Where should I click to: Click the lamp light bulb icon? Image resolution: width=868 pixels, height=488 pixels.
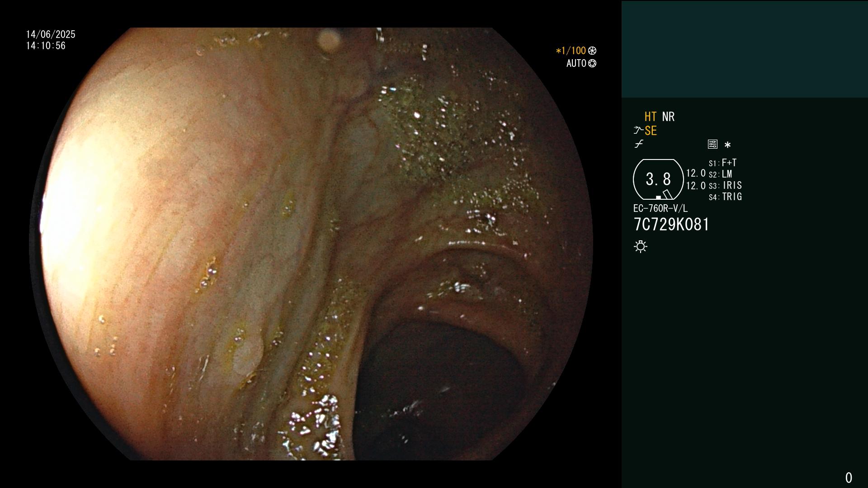click(x=641, y=246)
